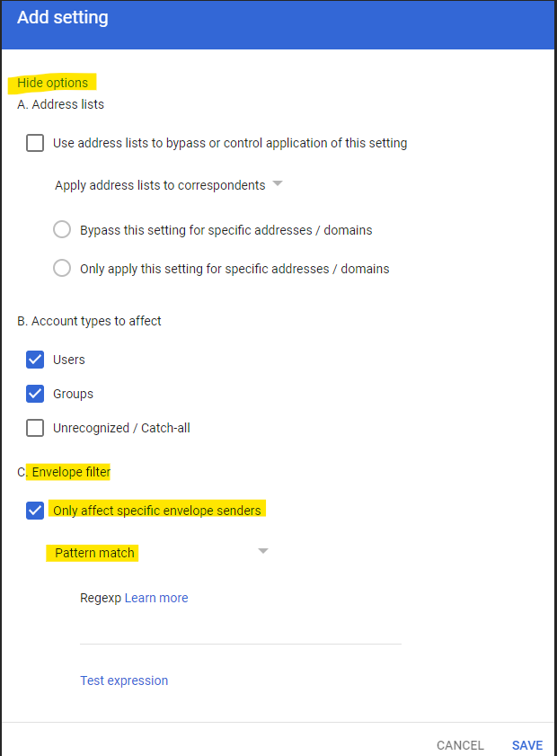Uncheck the Groups account type checkbox
The width and height of the screenshot is (557, 756).
pos(35,394)
